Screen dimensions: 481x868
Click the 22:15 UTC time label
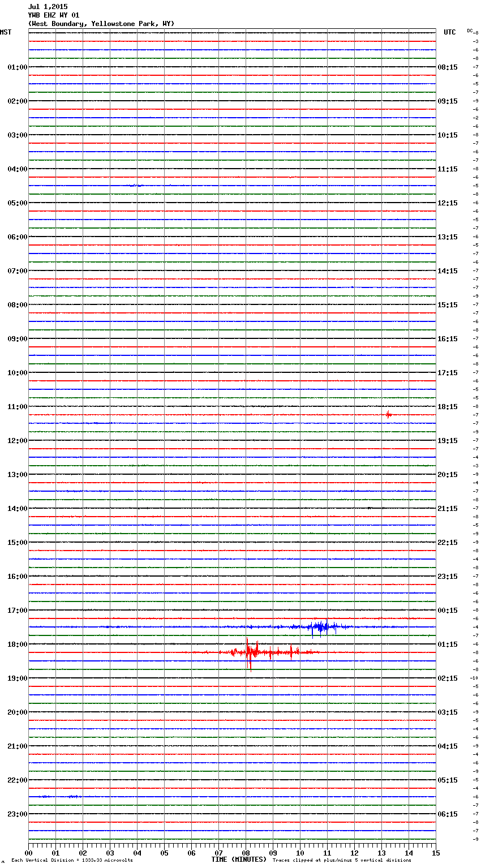coord(448,543)
